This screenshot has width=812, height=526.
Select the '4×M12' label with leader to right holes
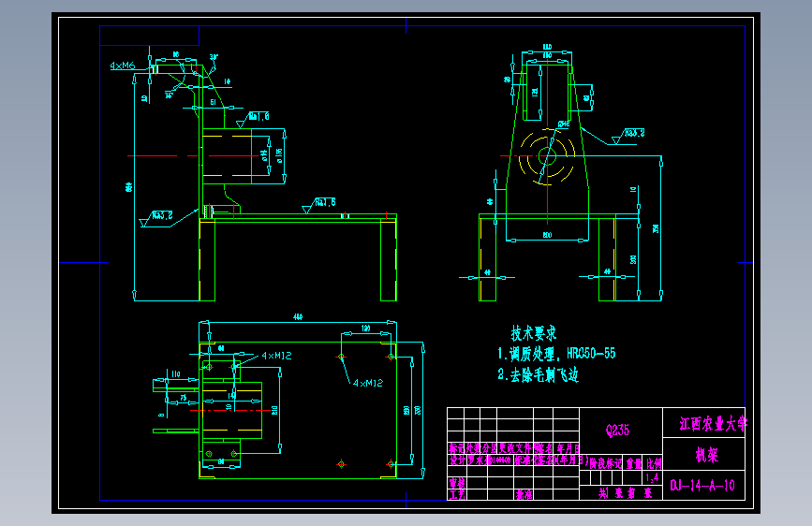(x=368, y=383)
